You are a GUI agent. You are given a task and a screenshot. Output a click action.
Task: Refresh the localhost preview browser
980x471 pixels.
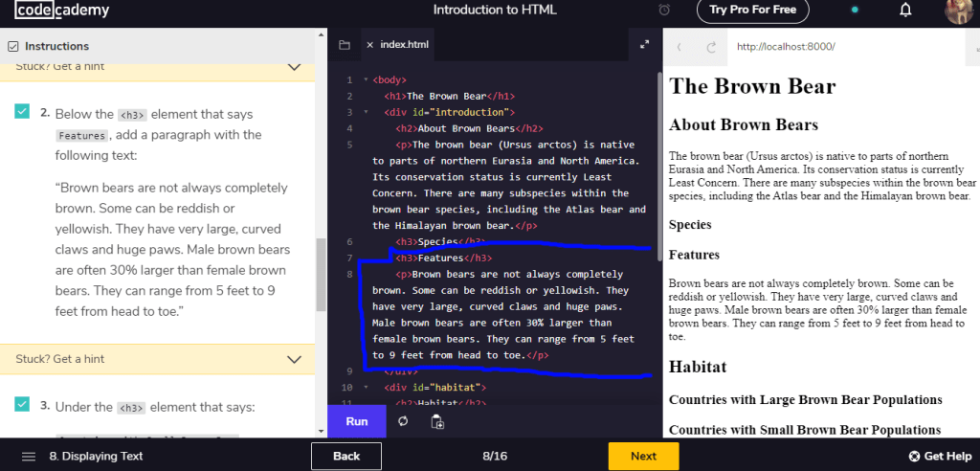[x=711, y=46]
